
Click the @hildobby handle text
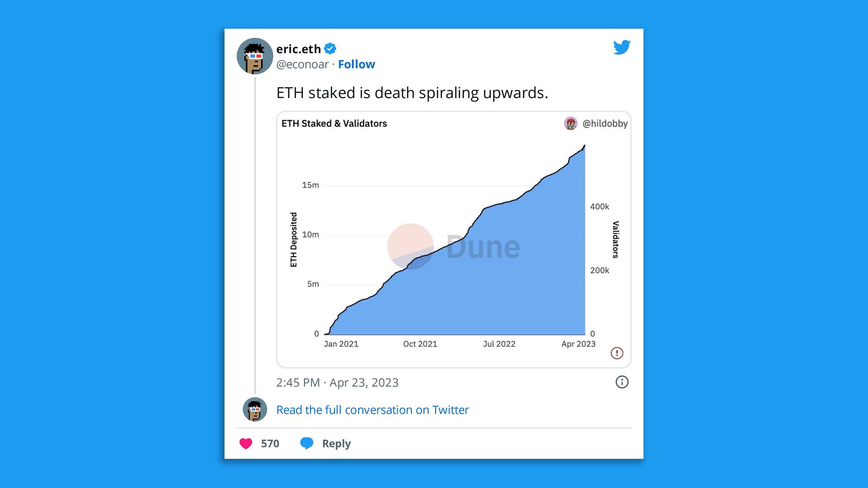point(606,122)
